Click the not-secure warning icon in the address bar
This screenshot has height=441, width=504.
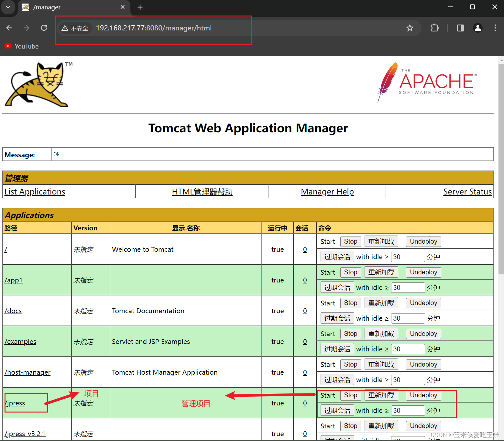point(65,28)
